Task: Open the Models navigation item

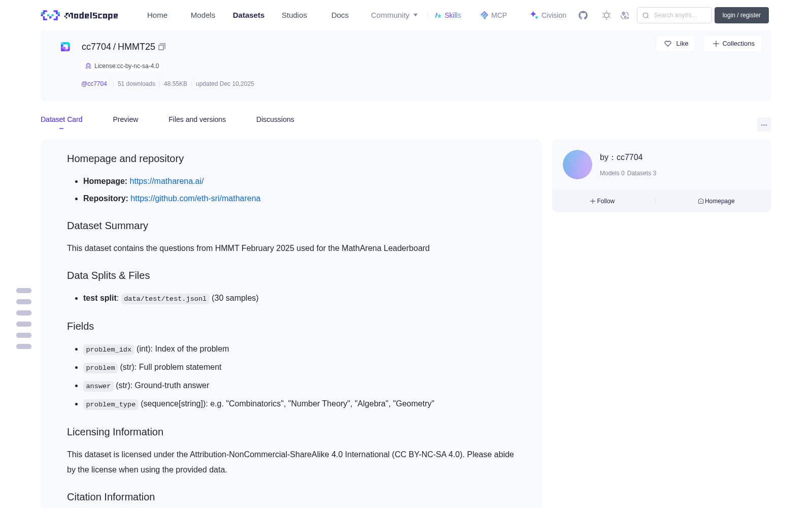Action: [x=203, y=15]
